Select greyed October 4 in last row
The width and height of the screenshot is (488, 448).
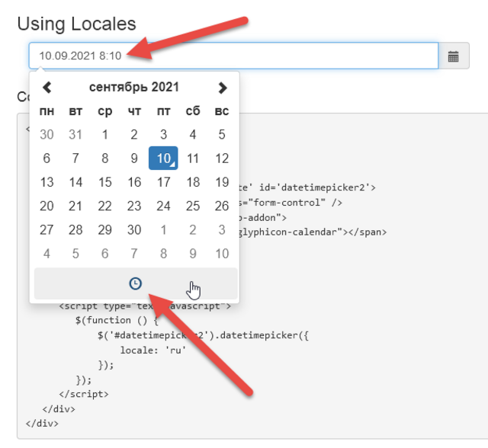47,254
